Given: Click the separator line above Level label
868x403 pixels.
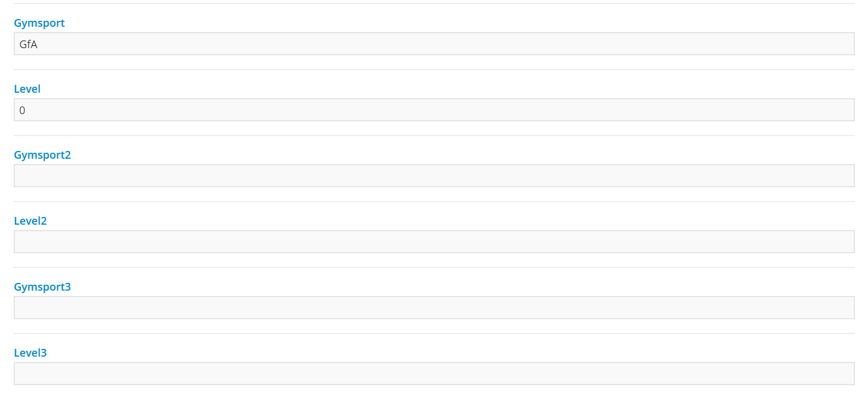Looking at the screenshot, I should (x=434, y=70).
